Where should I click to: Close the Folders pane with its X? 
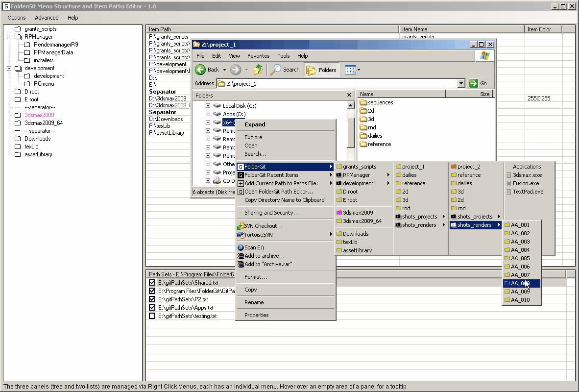(349, 96)
